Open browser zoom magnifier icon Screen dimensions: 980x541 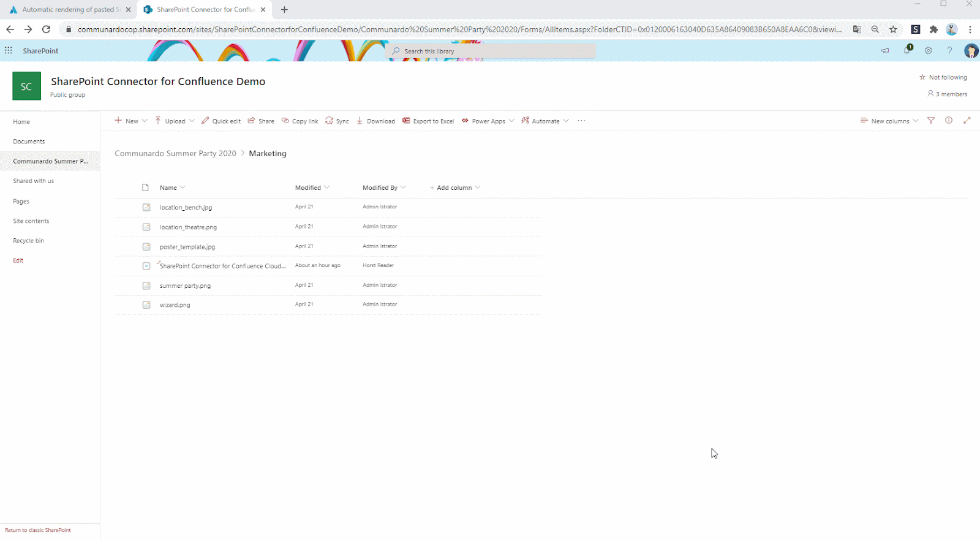point(875,29)
